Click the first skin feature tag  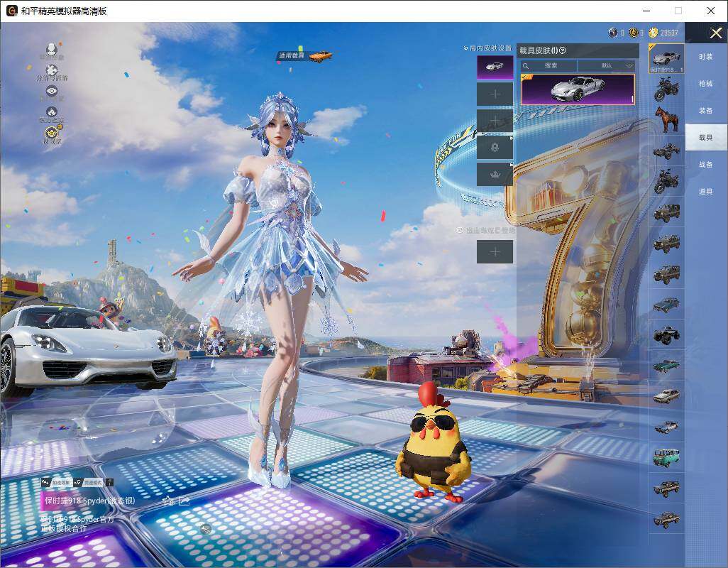(x=57, y=483)
